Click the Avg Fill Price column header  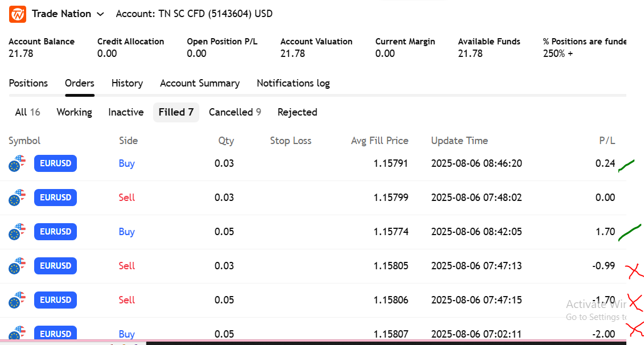[379, 141]
